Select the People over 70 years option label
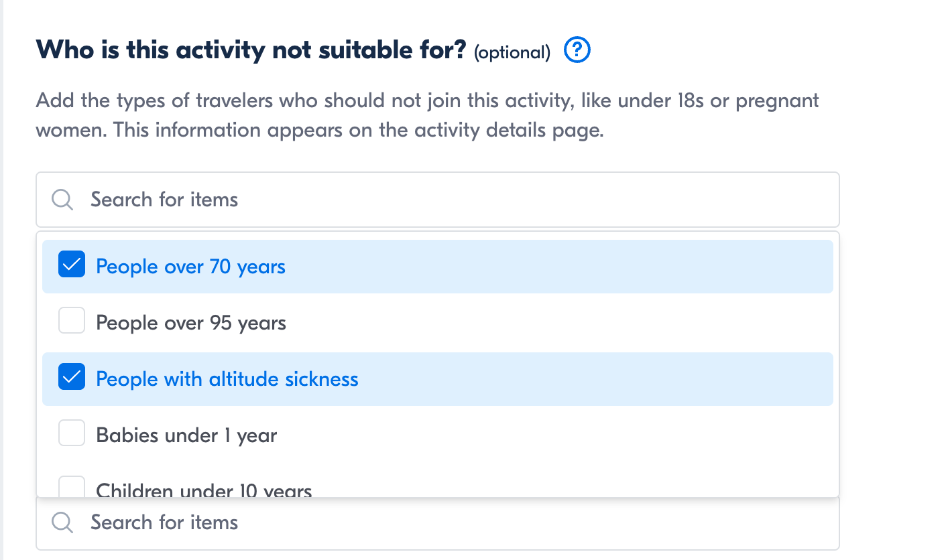 point(190,267)
